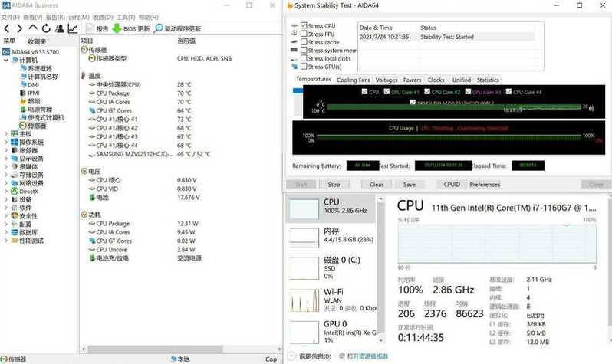Select the IPMI tree item
This screenshot has height=364, width=612.
[x=30, y=93]
